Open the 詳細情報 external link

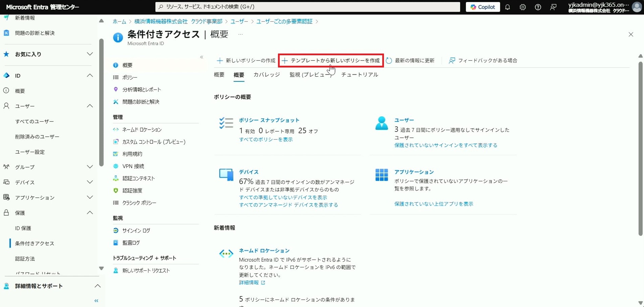[252, 282]
